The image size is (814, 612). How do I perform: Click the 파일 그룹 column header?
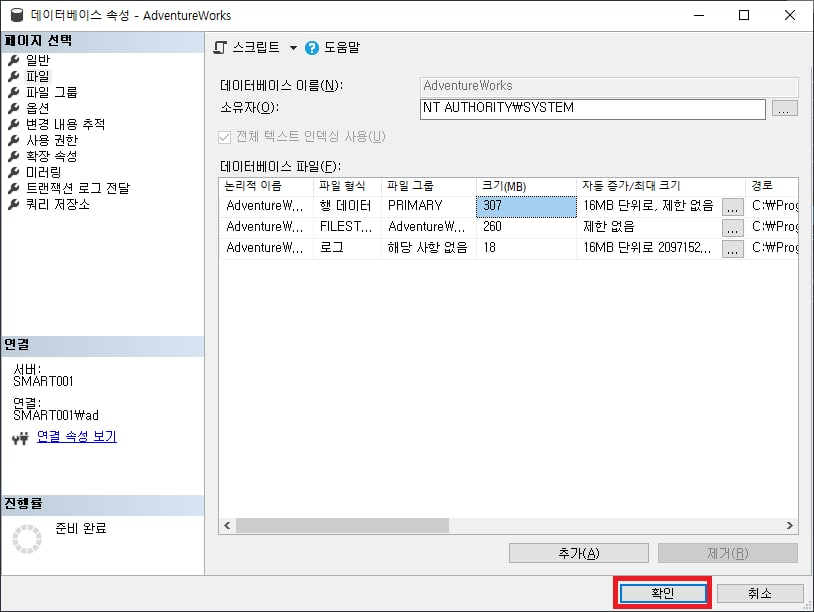429,186
